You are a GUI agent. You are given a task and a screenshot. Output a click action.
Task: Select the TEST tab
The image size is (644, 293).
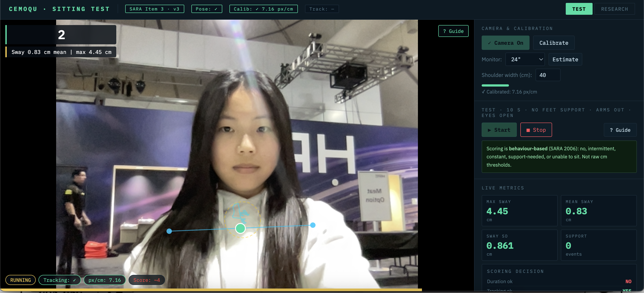[x=579, y=9]
